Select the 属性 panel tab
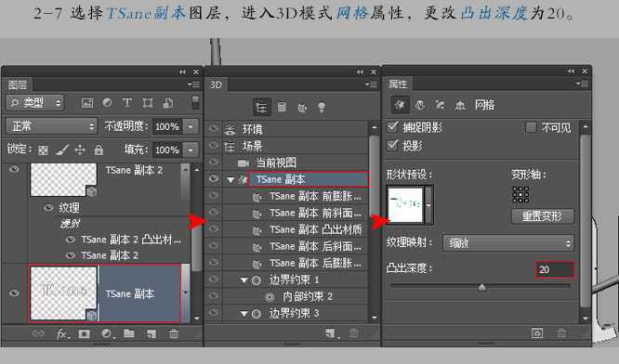The height and width of the screenshot is (364, 619). point(398,84)
